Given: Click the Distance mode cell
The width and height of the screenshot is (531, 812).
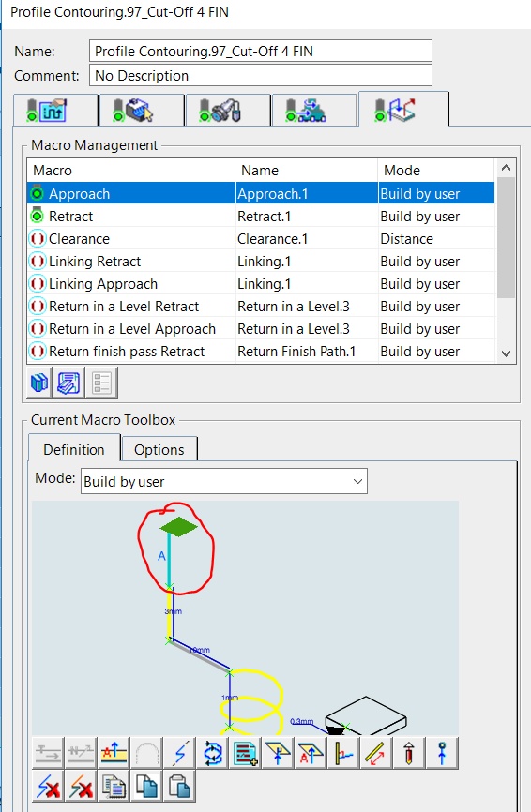Looking at the screenshot, I should (x=436, y=239).
